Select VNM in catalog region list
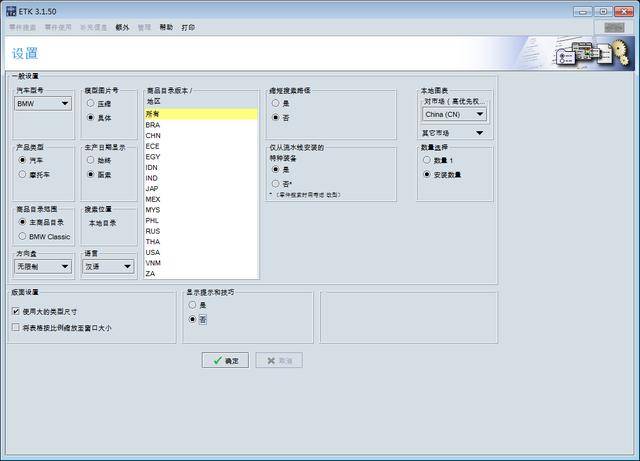The height and width of the screenshot is (461, 640). point(201,263)
